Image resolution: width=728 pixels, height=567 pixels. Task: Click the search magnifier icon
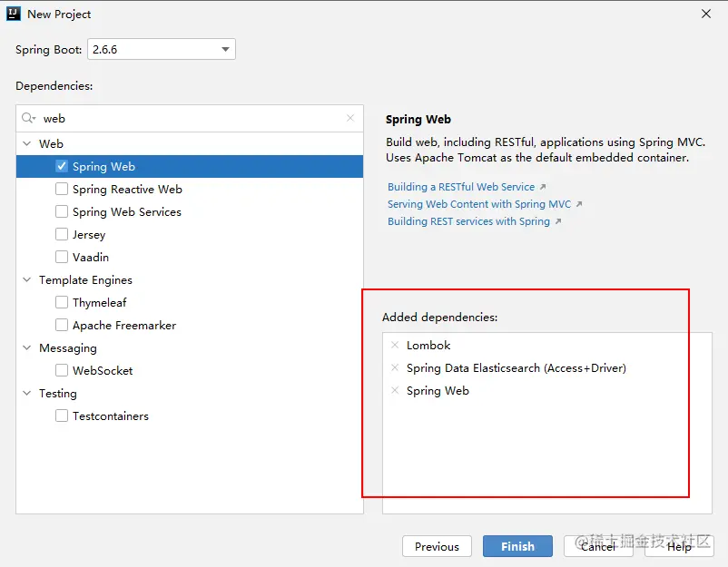click(28, 118)
